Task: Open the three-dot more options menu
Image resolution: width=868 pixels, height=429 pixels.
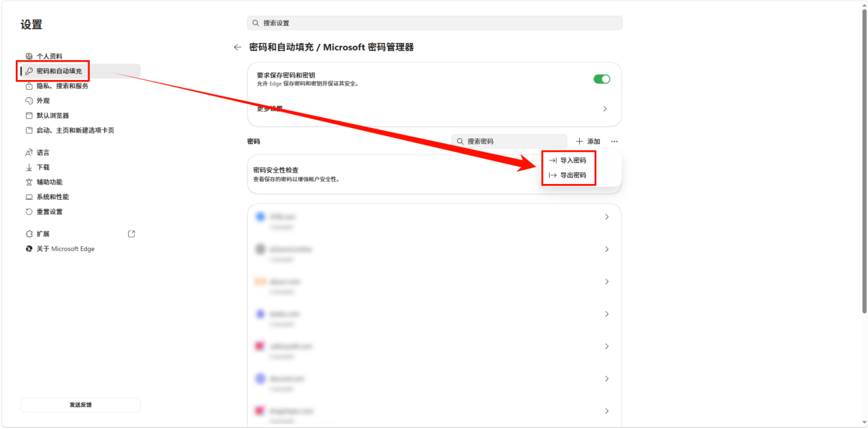Action: tap(614, 142)
